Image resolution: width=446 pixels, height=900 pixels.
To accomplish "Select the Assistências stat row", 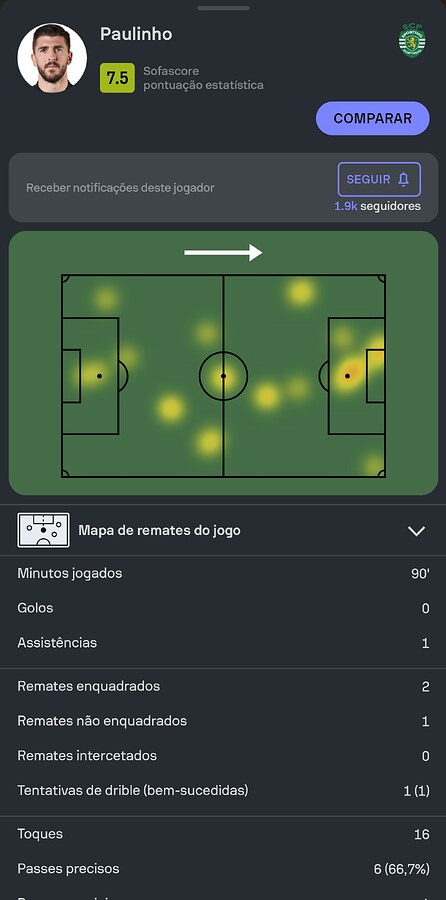I will coord(223,643).
